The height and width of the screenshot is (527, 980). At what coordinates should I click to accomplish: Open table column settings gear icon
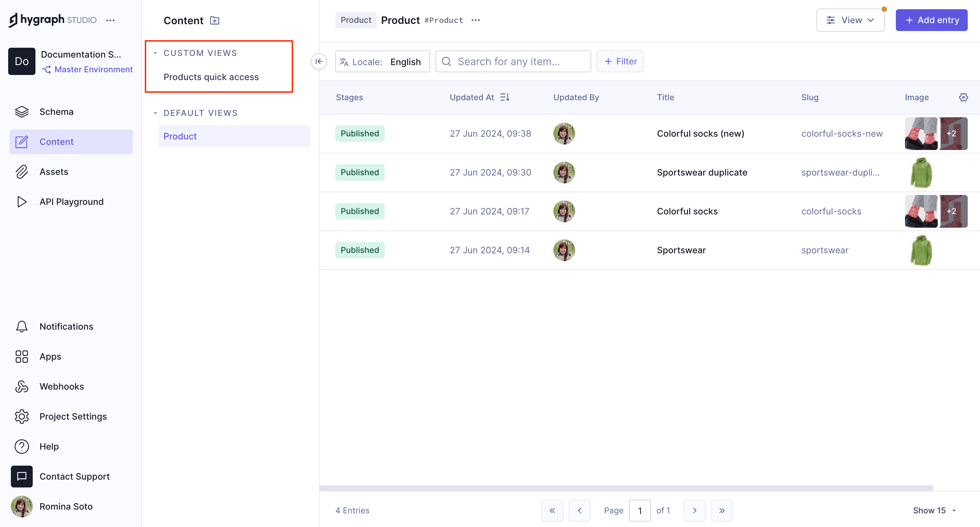[x=963, y=97]
